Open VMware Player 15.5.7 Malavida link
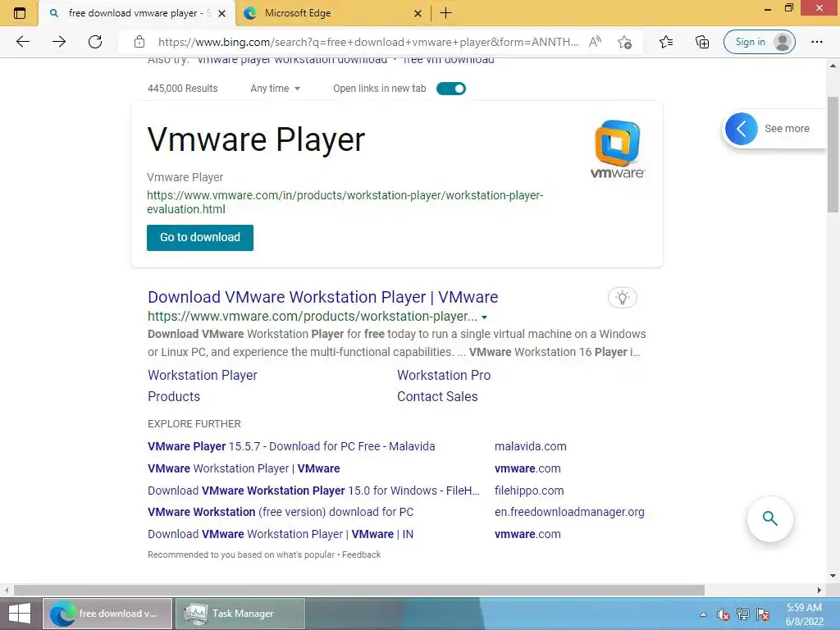The height and width of the screenshot is (630, 840). [x=291, y=446]
